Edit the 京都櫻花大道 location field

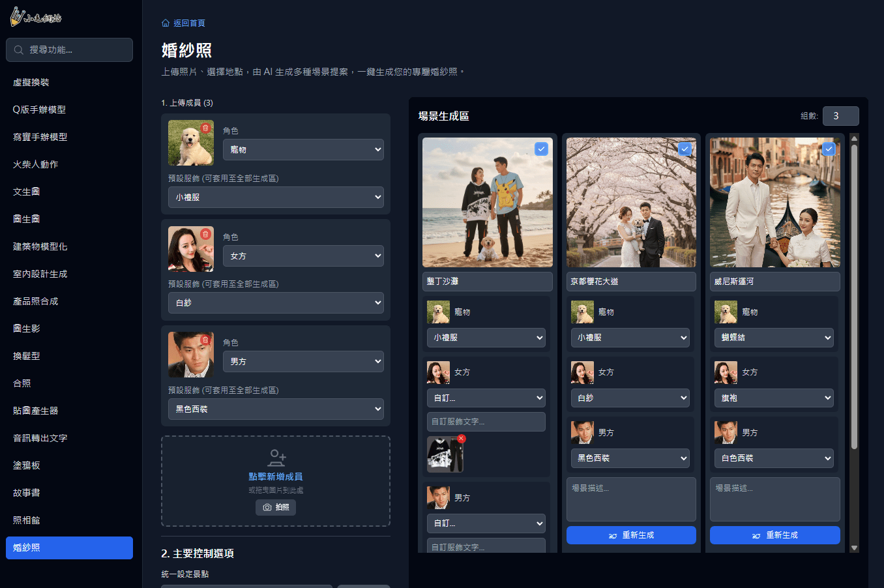point(631,282)
